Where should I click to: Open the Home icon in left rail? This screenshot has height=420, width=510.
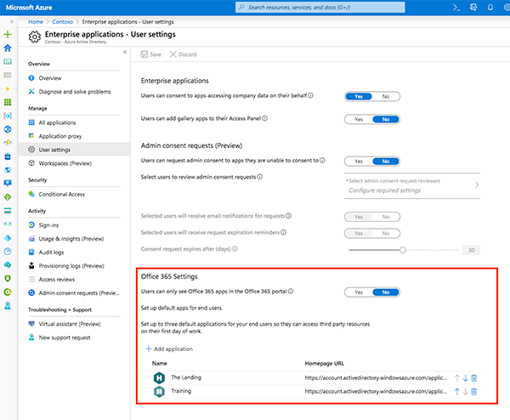[8, 48]
